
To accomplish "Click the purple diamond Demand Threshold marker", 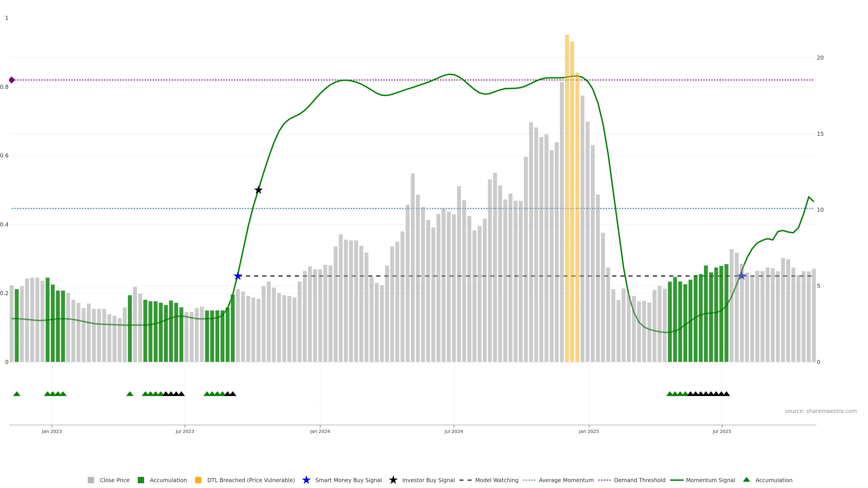I will click(12, 80).
